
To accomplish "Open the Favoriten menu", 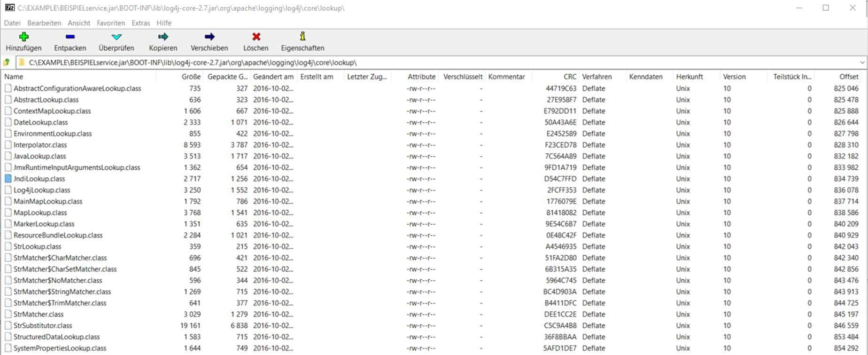I will (x=111, y=23).
